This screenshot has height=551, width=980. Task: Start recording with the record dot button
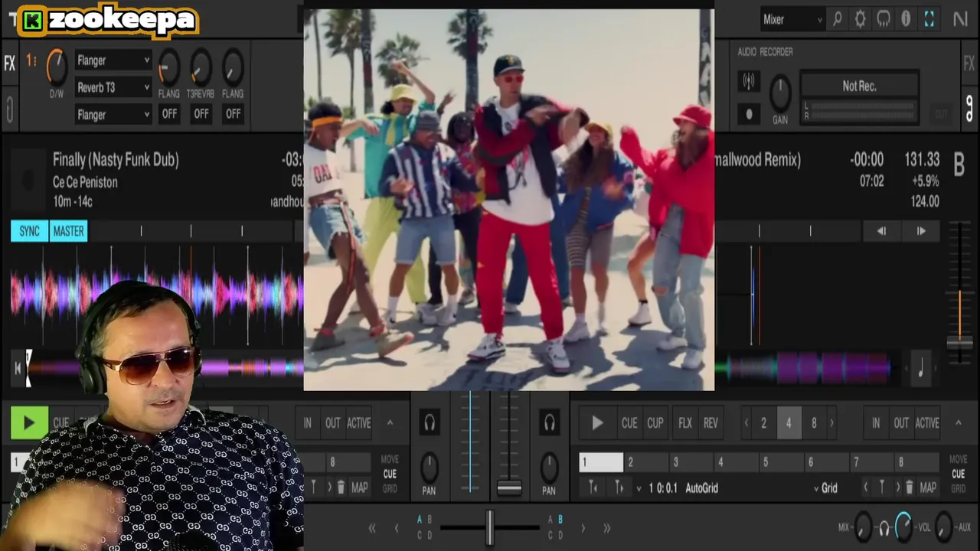[x=749, y=114]
